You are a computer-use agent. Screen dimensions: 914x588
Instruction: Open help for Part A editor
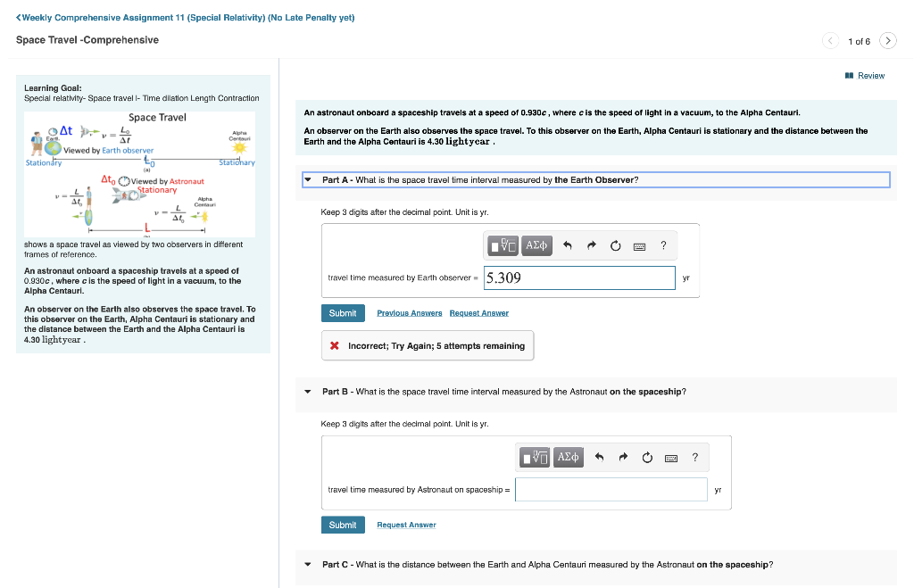click(x=663, y=246)
